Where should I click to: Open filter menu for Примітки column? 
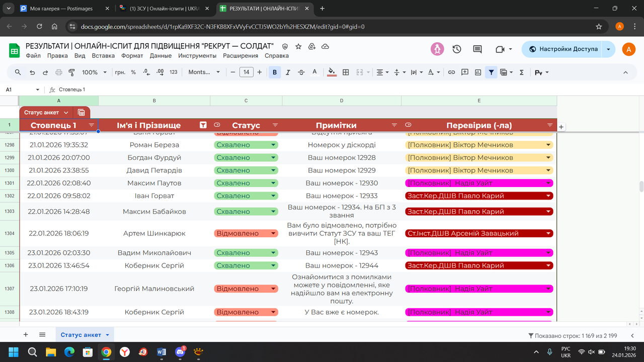tap(394, 125)
